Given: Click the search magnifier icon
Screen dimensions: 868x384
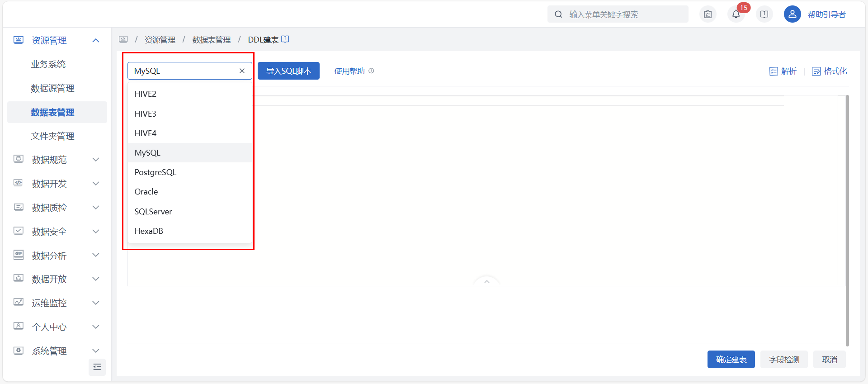Looking at the screenshot, I should [559, 14].
